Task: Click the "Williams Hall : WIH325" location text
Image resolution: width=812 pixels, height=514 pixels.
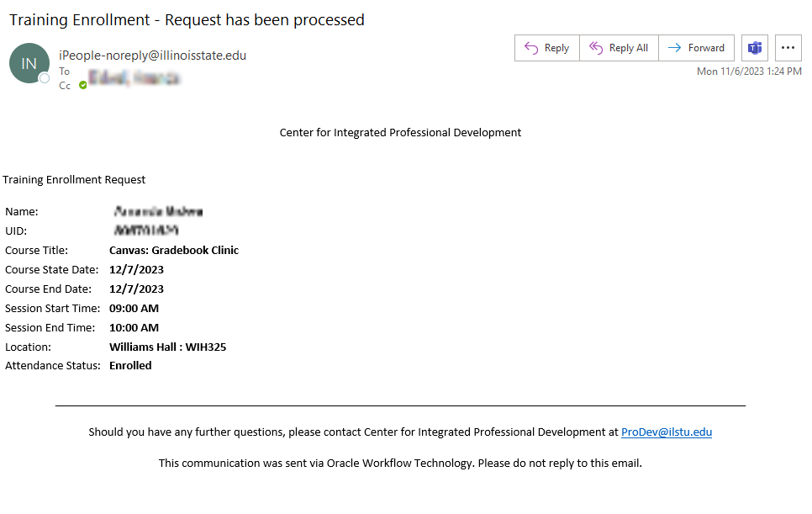Action: pyautogui.click(x=167, y=347)
